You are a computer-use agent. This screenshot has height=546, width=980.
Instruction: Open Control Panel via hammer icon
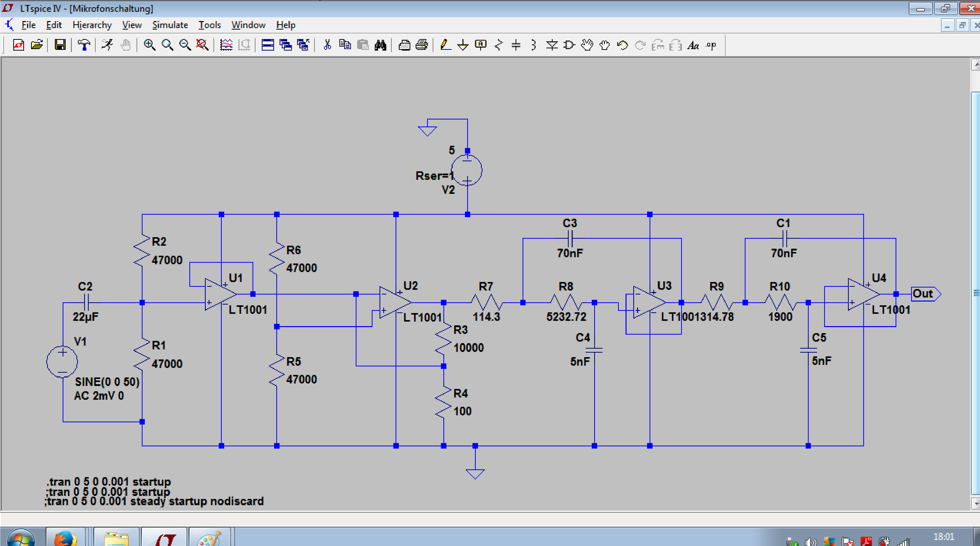pyautogui.click(x=84, y=45)
